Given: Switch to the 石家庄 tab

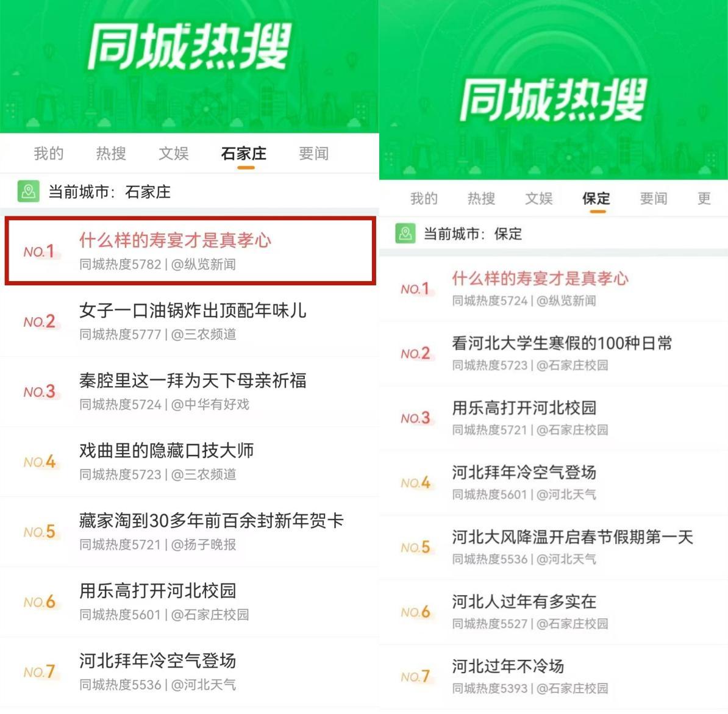Looking at the screenshot, I should point(244,154).
